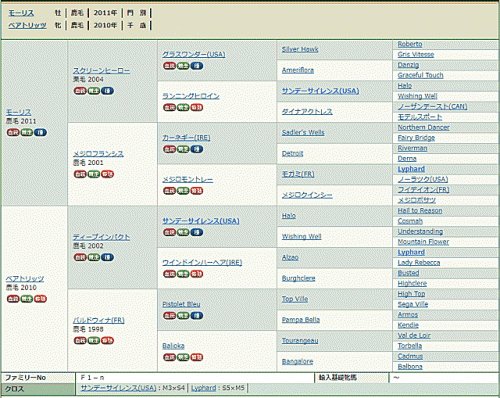500x398 pixels.
Task: Click blue stallion badge under グラスワンダー(USA)
Action: point(197,66)
